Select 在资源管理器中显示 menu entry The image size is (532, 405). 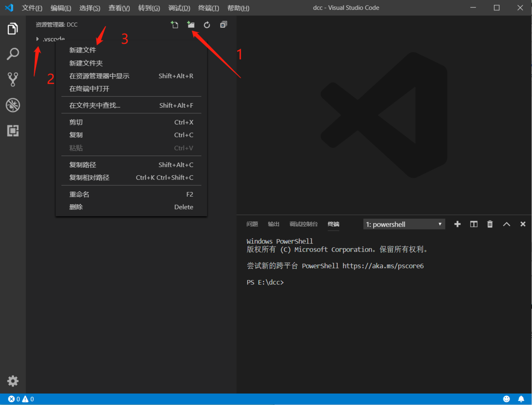click(x=131, y=76)
